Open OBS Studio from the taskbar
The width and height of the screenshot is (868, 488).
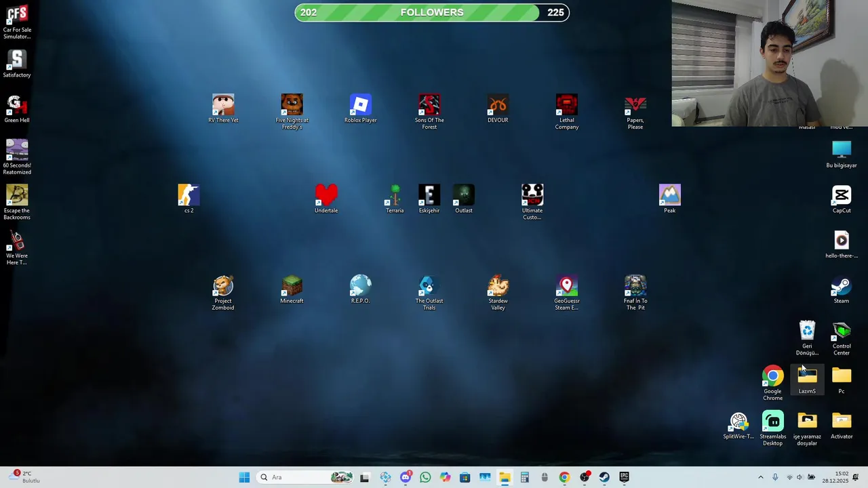pos(585,477)
